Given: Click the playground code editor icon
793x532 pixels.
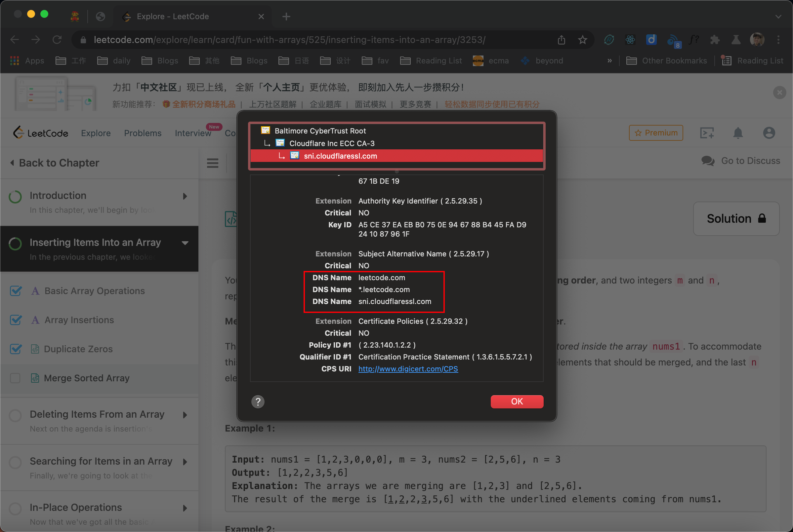Looking at the screenshot, I should coord(707,133).
